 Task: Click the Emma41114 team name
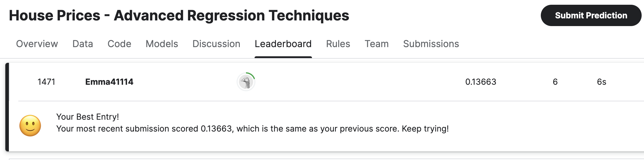tap(109, 82)
